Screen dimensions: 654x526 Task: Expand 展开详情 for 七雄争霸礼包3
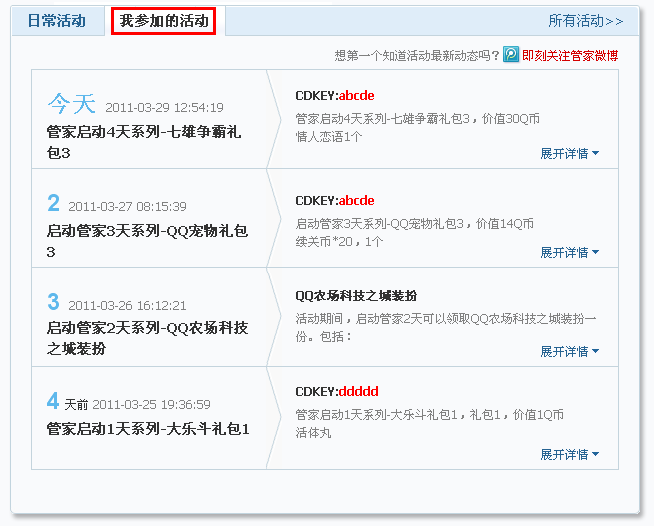click(x=569, y=154)
